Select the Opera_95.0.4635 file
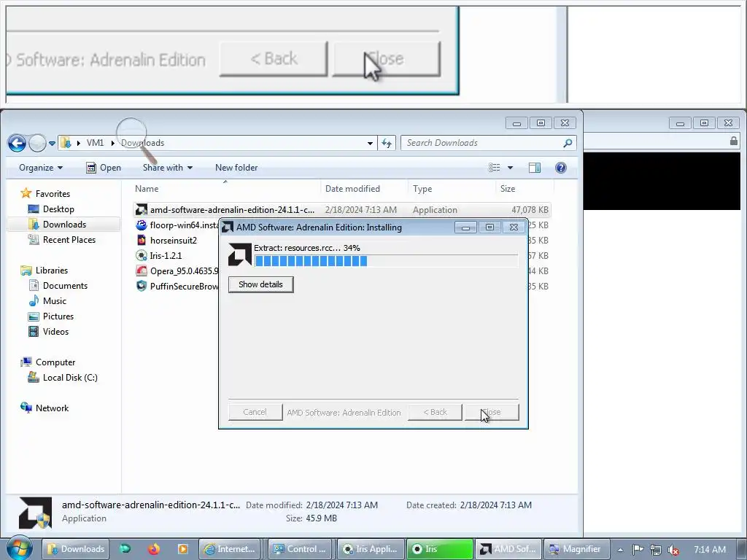747x560 pixels. coord(178,271)
